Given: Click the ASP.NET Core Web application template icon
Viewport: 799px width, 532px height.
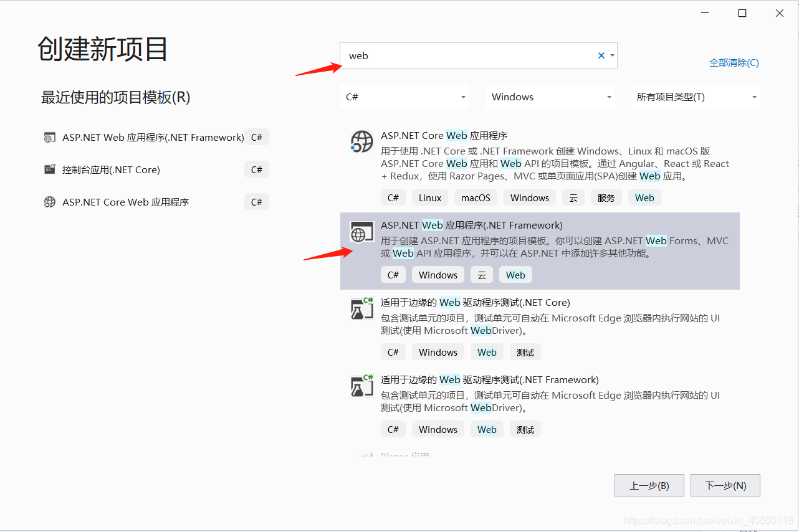Looking at the screenshot, I should click(x=362, y=141).
